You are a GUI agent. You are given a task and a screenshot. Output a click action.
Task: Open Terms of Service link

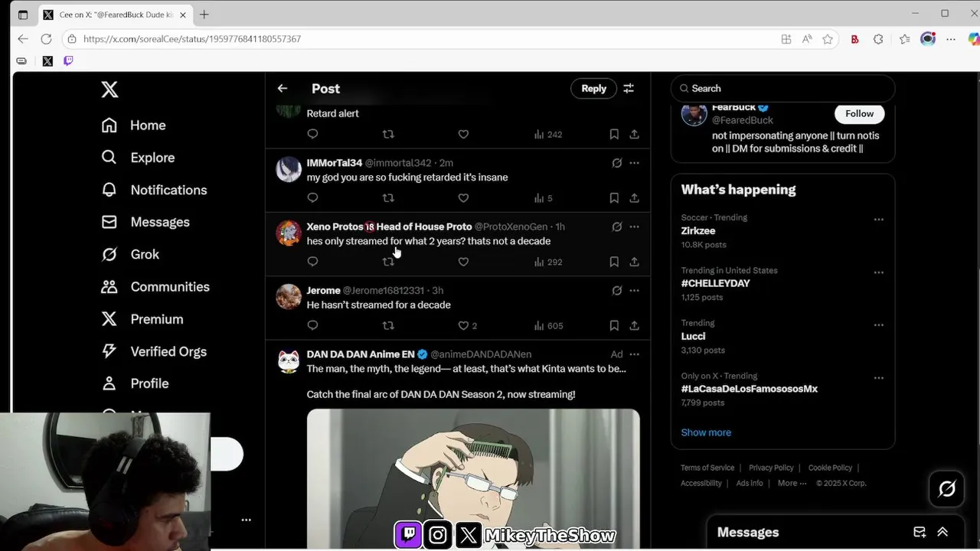(x=707, y=468)
